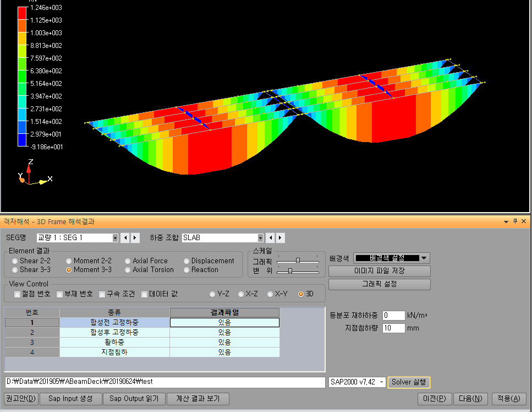This screenshot has height=412, width=532.
Task: Click 다음(N) next button
Action: (470, 399)
